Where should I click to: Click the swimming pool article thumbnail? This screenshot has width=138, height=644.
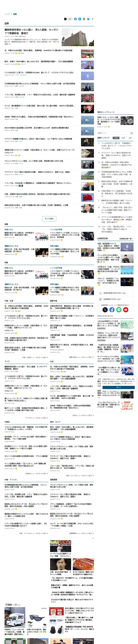pos(127,270)
